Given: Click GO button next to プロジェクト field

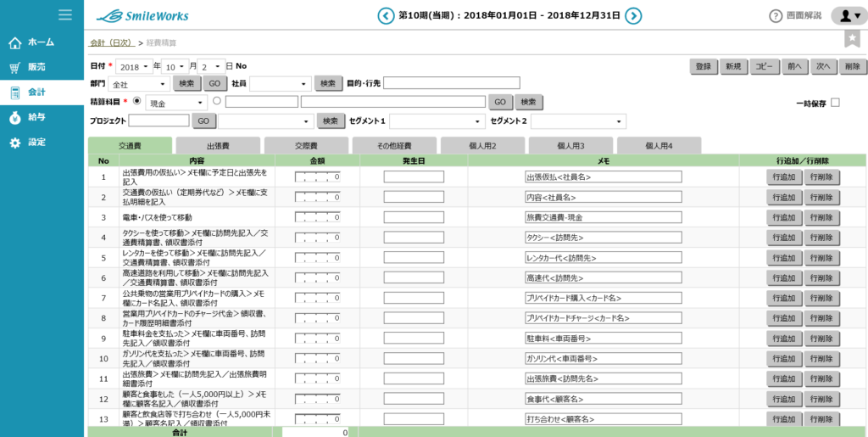Looking at the screenshot, I should [x=204, y=120].
